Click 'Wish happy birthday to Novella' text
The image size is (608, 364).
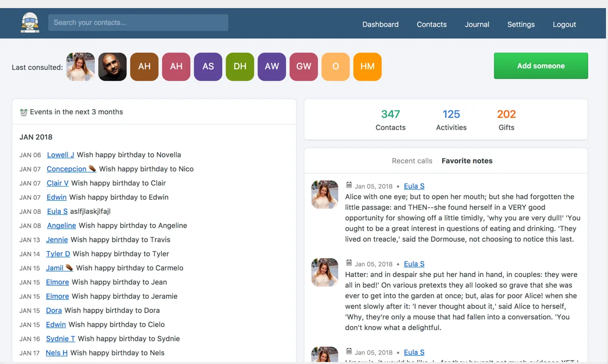tap(129, 155)
